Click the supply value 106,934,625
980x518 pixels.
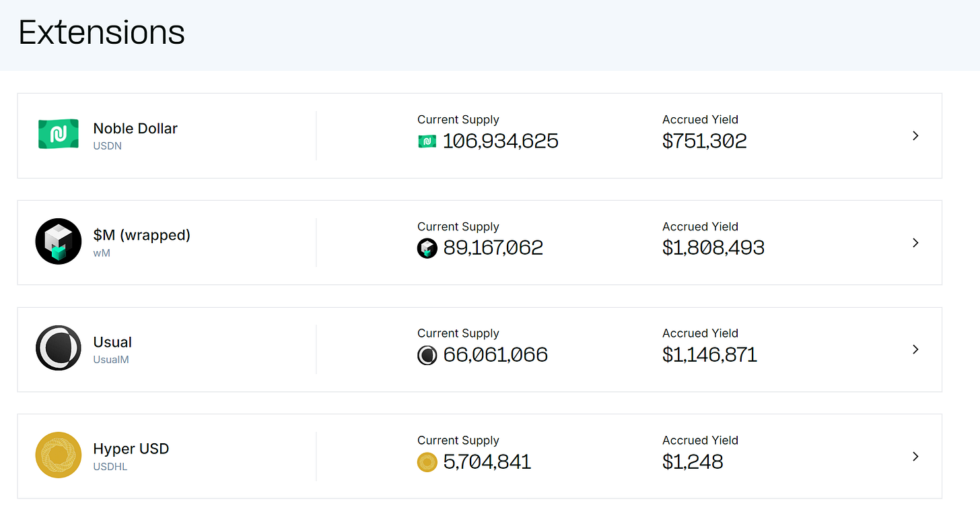point(501,141)
